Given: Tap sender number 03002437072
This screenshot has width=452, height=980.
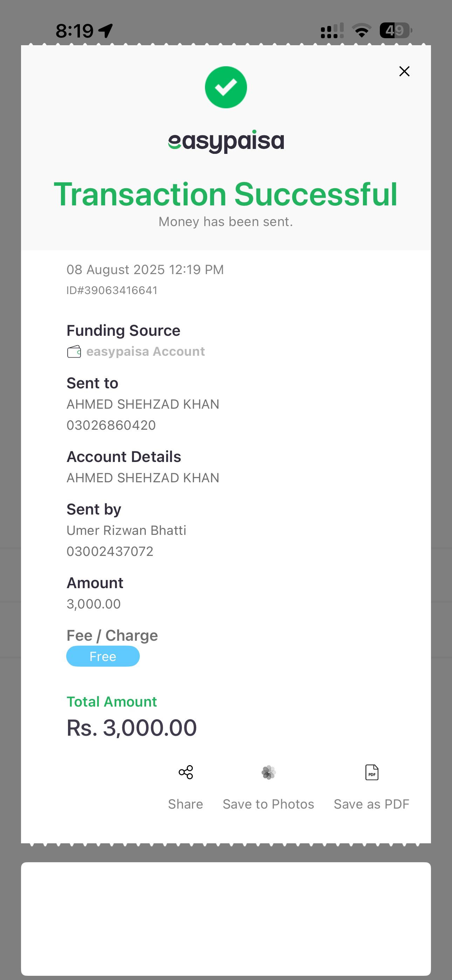Looking at the screenshot, I should click(110, 552).
